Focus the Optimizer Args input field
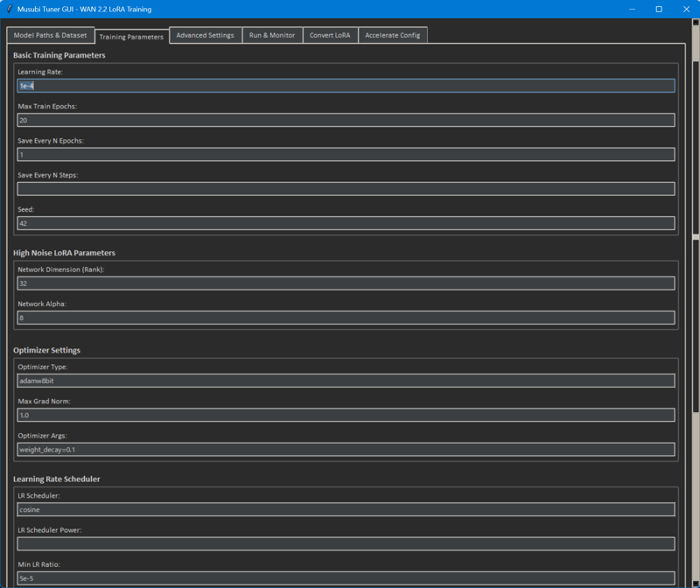This screenshot has height=588, width=700. coord(346,449)
